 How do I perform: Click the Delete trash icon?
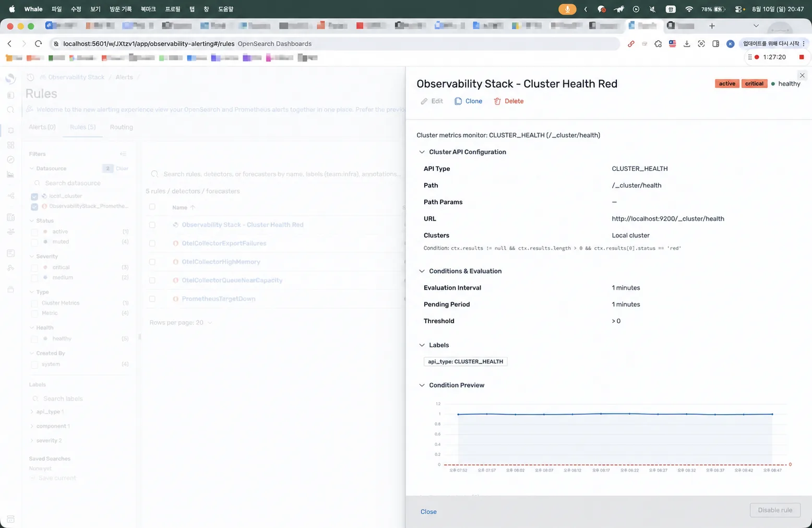click(497, 101)
